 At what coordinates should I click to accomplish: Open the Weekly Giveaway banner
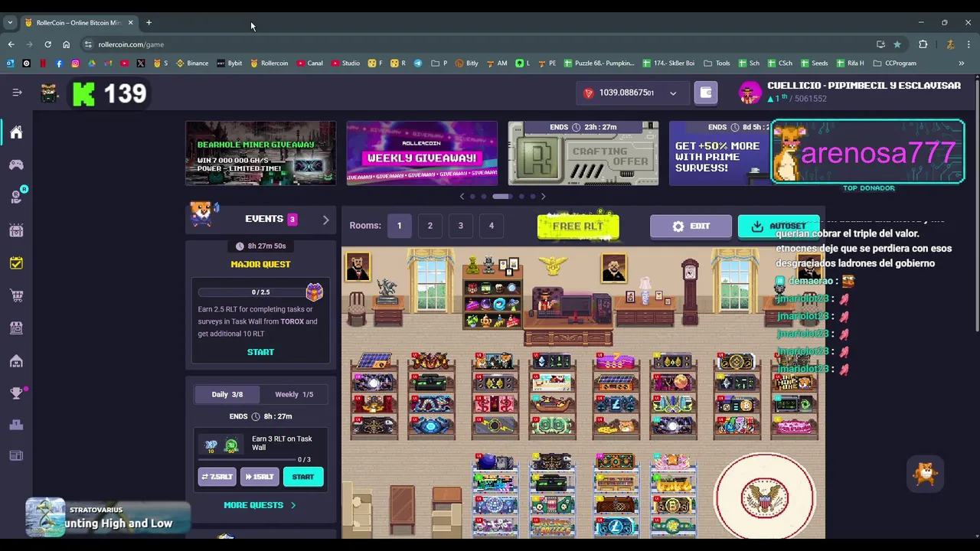(422, 153)
